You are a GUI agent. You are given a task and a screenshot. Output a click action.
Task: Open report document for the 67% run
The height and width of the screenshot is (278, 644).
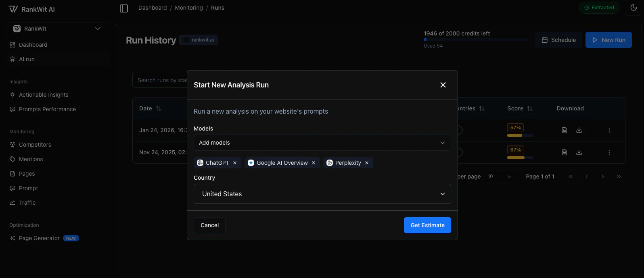[565, 152]
